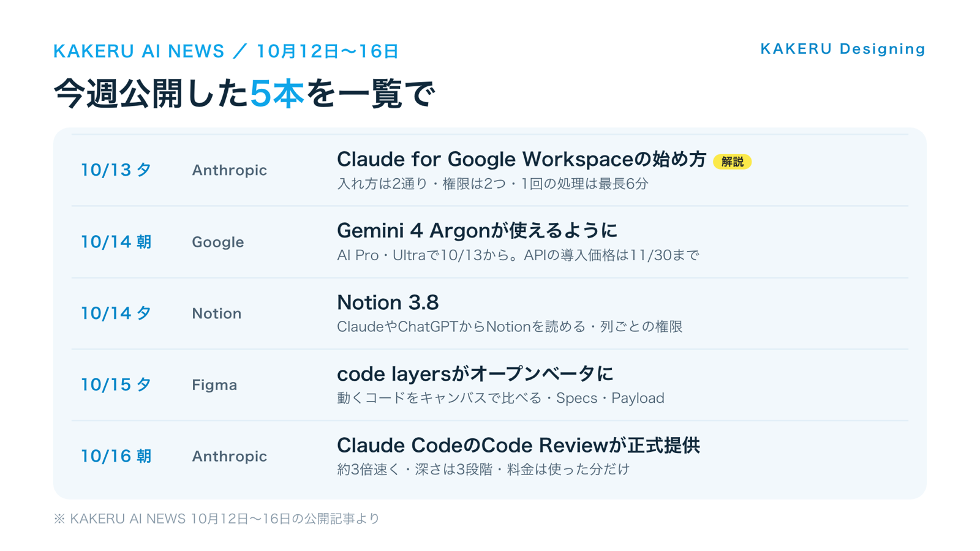980x551 pixels.
Task: Select the date "10/14 朝"
Action: [x=116, y=242]
